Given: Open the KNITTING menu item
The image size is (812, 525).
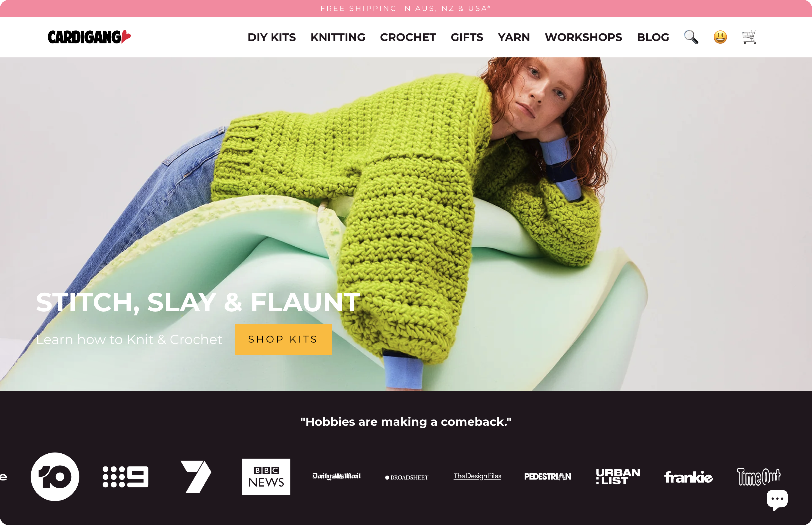Looking at the screenshot, I should [338, 37].
